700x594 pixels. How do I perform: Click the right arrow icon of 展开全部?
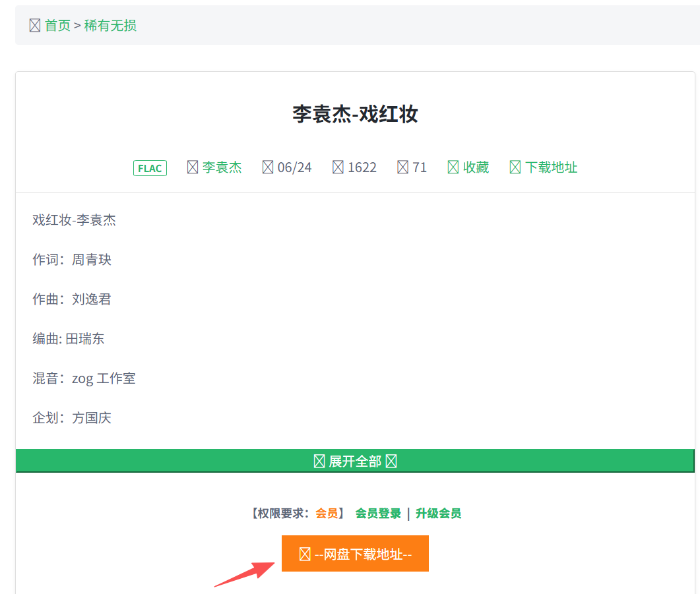pyautogui.click(x=391, y=461)
